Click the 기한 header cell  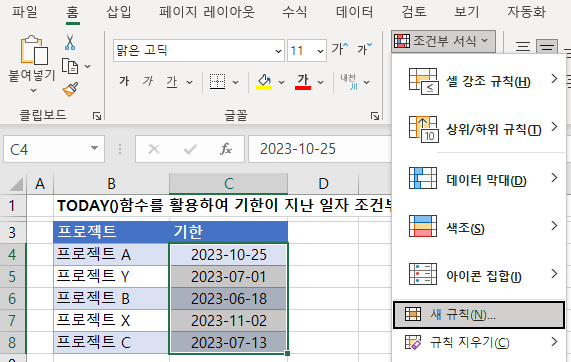point(228,232)
